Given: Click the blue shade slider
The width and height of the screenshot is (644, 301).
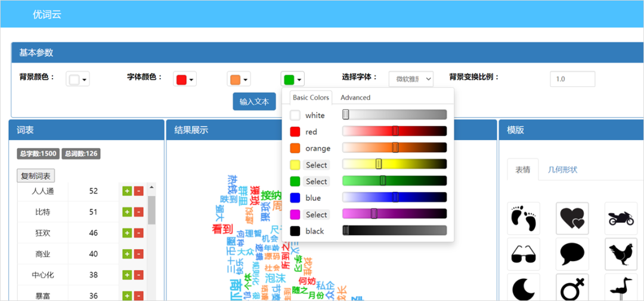Looking at the screenshot, I should pos(394,197).
